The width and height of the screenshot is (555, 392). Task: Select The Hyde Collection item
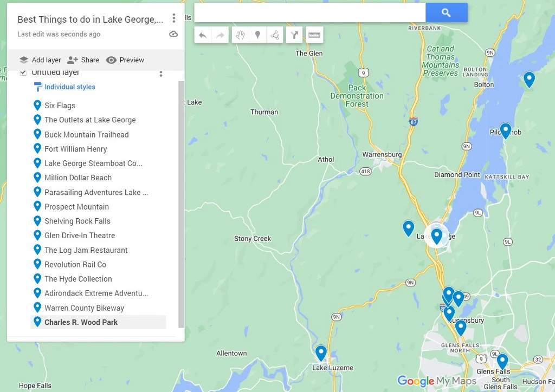tap(98, 279)
